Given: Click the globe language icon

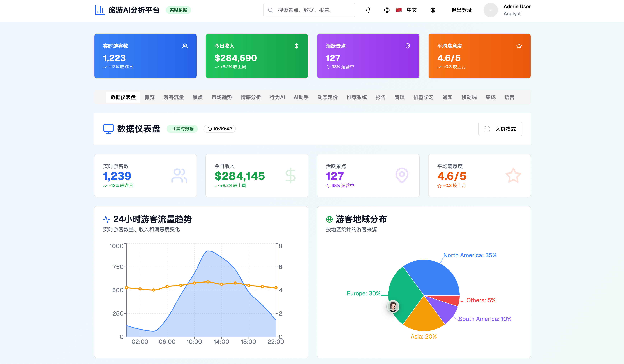Looking at the screenshot, I should pyautogui.click(x=387, y=10).
